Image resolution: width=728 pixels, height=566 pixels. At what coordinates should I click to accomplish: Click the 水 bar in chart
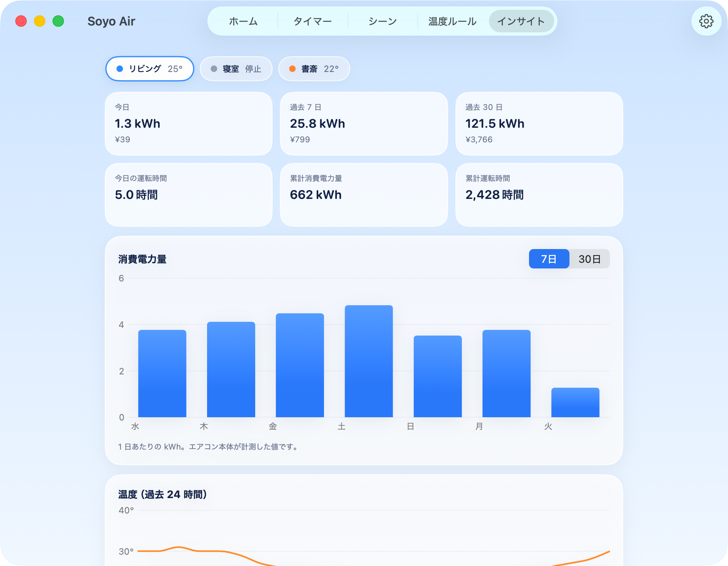click(x=162, y=374)
